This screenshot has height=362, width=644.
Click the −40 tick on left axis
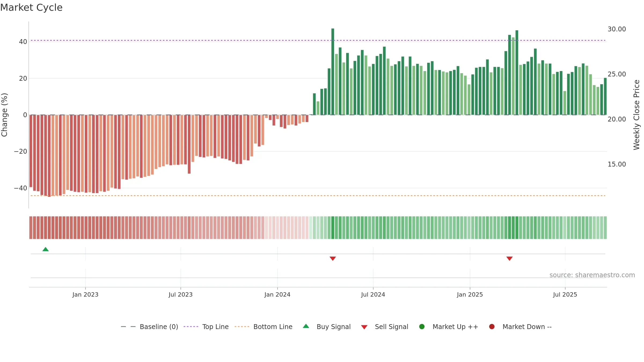click(x=21, y=188)
